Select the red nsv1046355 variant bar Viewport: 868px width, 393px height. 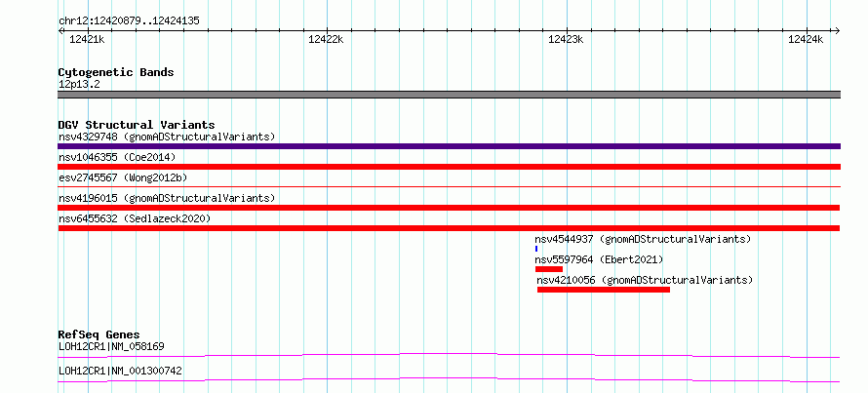(x=449, y=167)
